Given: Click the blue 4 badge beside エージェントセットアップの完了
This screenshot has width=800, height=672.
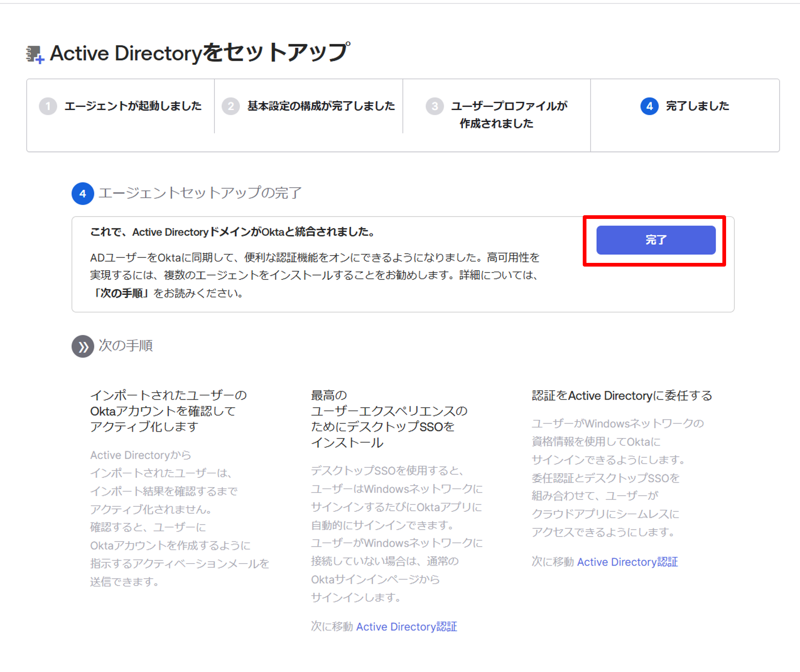Looking at the screenshot, I should point(83,193).
